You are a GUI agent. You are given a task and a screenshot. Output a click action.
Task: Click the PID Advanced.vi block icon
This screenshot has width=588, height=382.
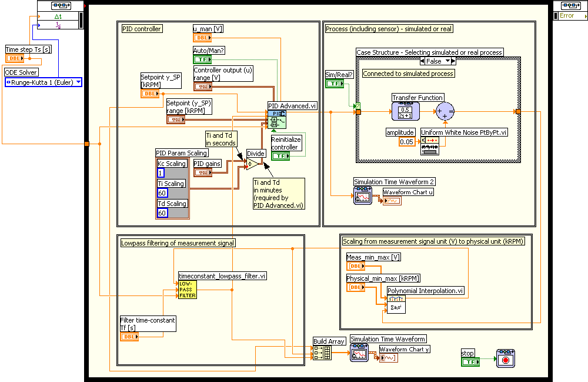coord(277,119)
